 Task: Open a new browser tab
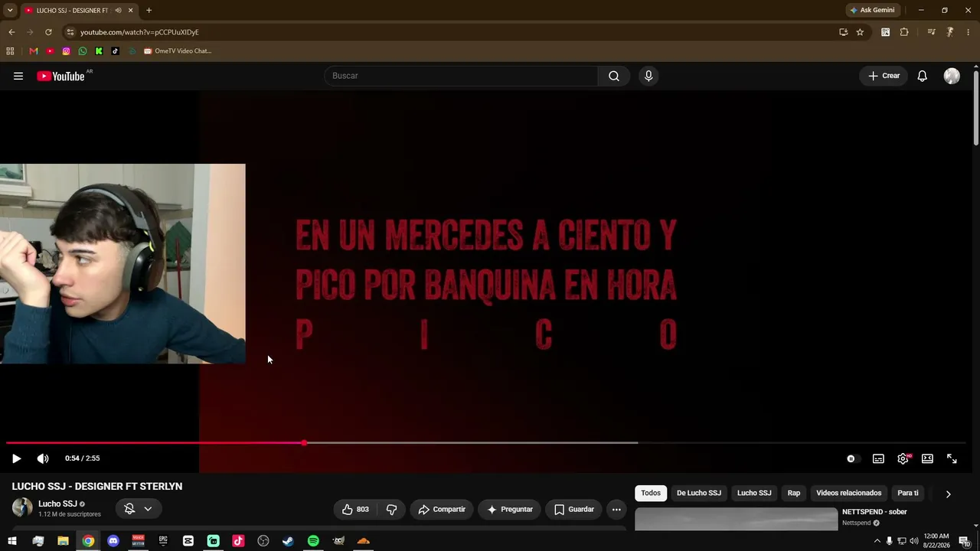tap(149, 10)
